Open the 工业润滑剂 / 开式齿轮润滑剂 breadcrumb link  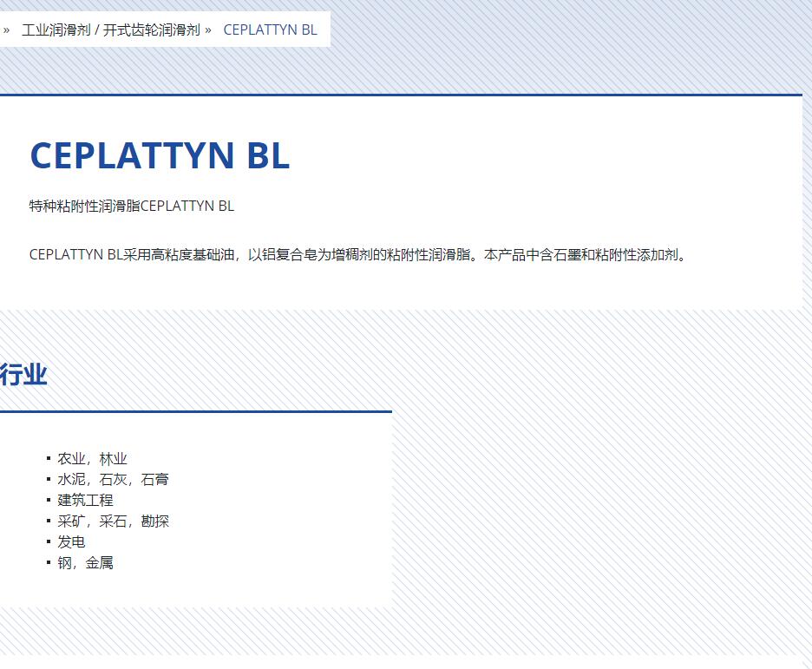[111, 30]
